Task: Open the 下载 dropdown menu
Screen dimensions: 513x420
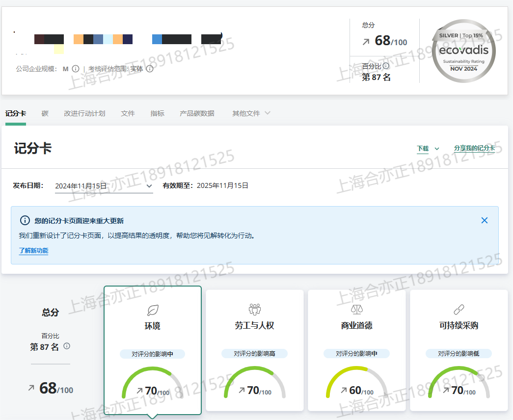Action: click(x=428, y=149)
